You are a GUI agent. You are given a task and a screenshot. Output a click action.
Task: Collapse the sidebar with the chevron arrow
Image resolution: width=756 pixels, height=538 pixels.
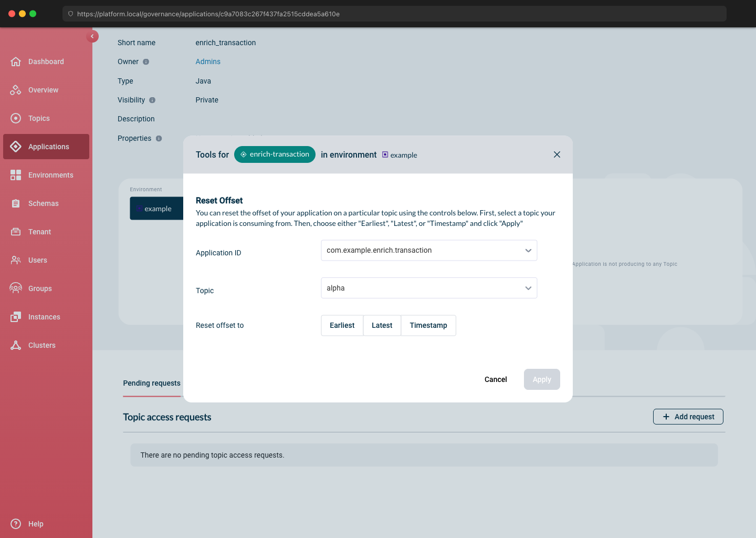click(92, 36)
